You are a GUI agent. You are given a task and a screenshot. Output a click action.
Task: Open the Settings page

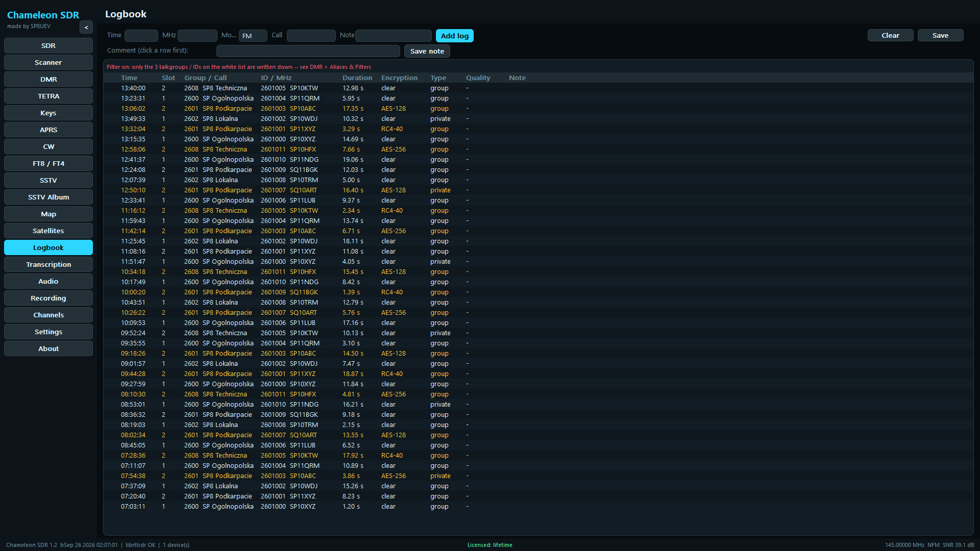click(48, 332)
